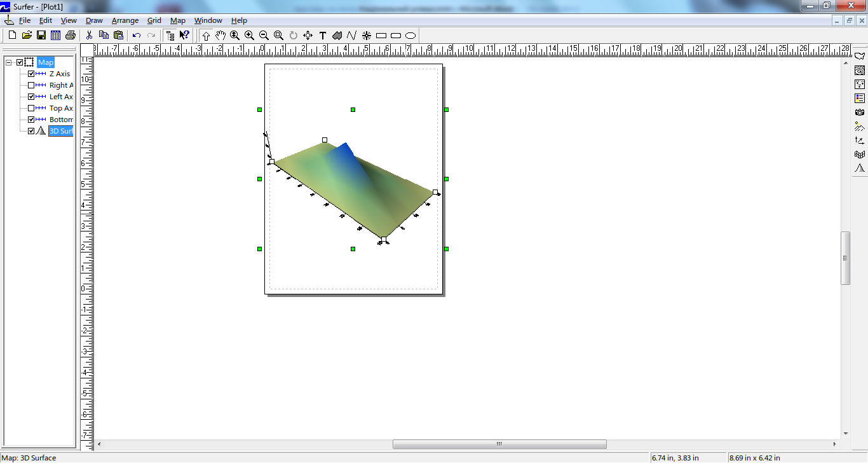Screen dimensions: 868x463
Task: Select the Polygon drawing tool
Action: (x=337, y=36)
